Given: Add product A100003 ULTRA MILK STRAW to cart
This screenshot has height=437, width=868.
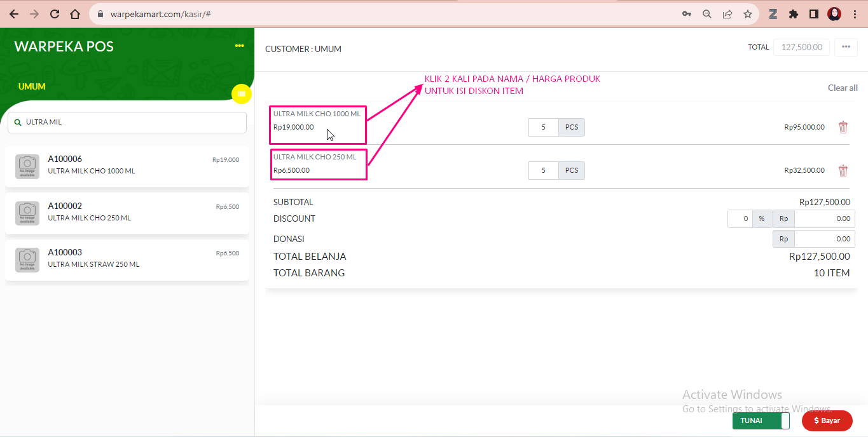Looking at the screenshot, I should [x=127, y=259].
